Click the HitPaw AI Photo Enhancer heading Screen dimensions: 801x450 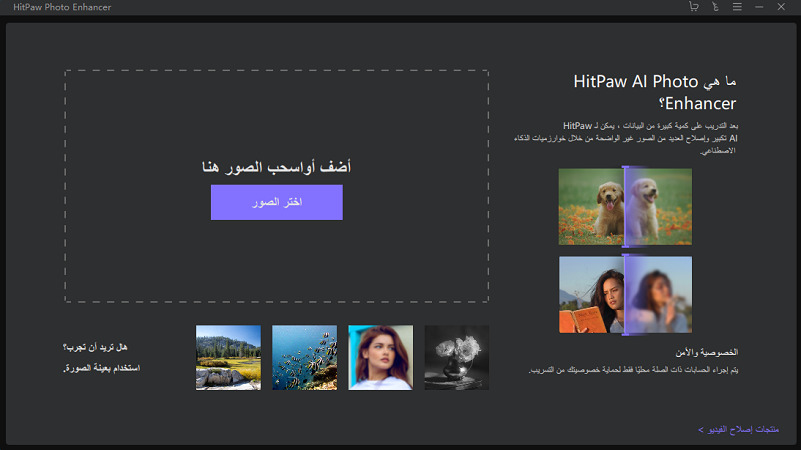tap(655, 92)
